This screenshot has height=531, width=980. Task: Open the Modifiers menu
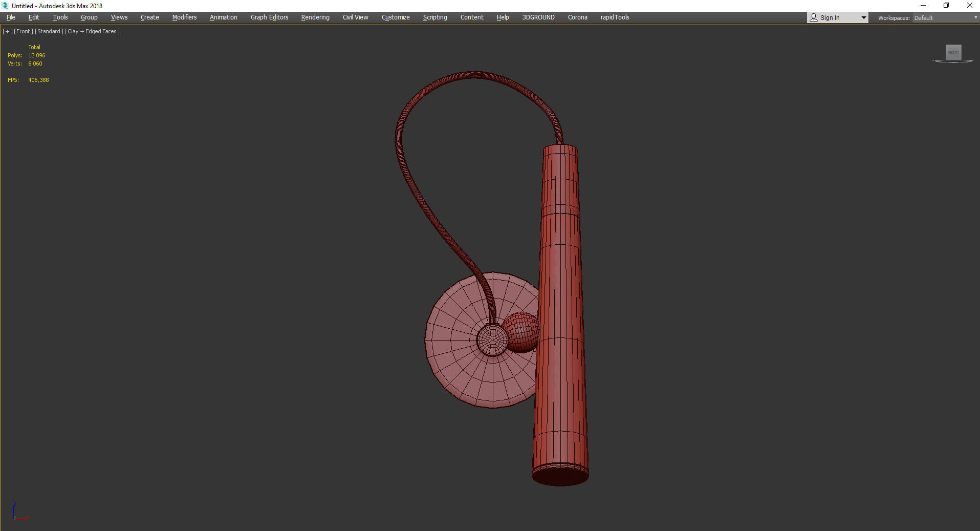[x=184, y=17]
